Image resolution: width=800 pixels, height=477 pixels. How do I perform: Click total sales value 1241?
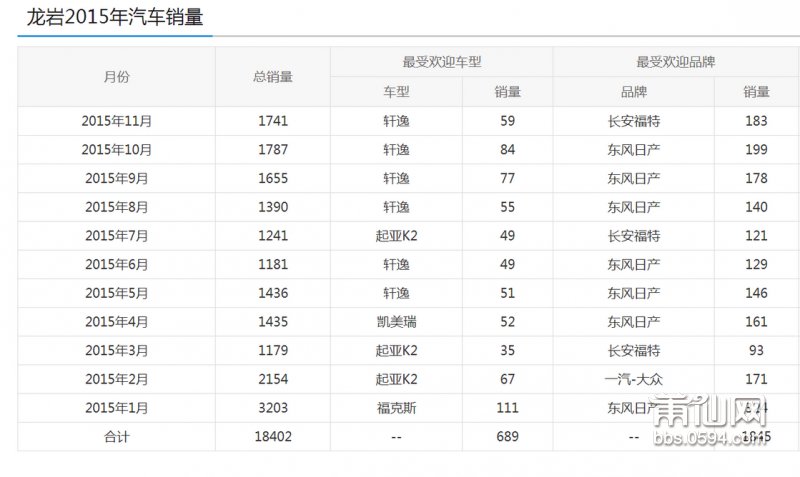[x=273, y=236]
